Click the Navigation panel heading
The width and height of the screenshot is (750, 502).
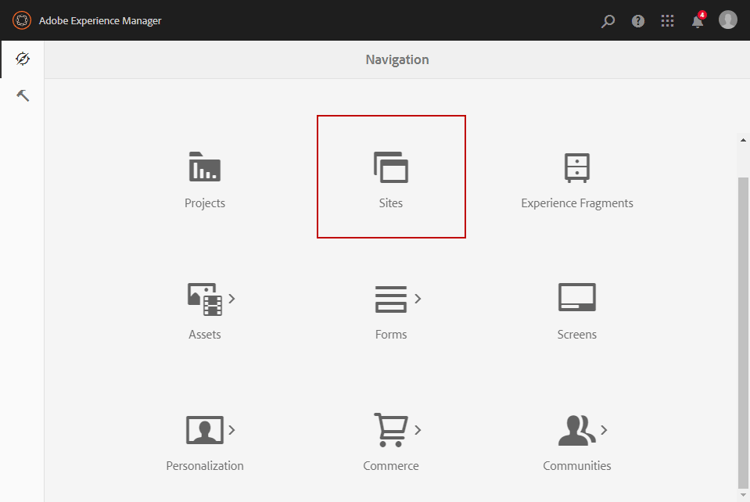tap(397, 60)
